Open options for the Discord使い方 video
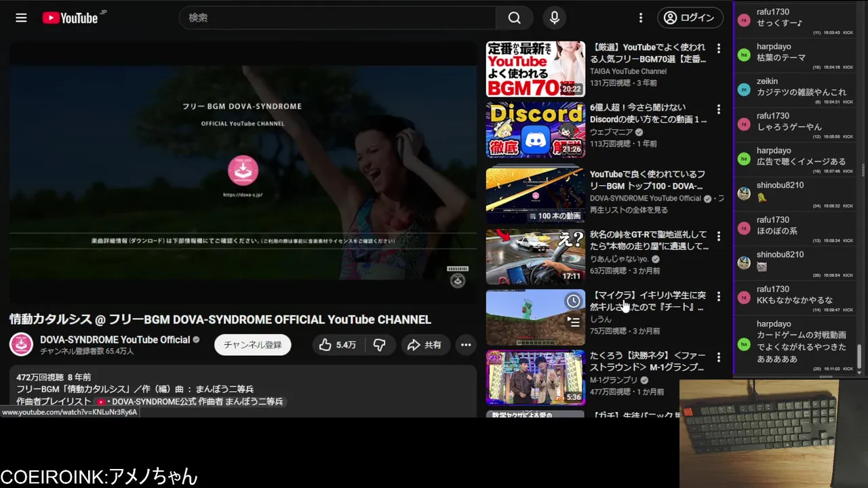 [x=719, y=109]
